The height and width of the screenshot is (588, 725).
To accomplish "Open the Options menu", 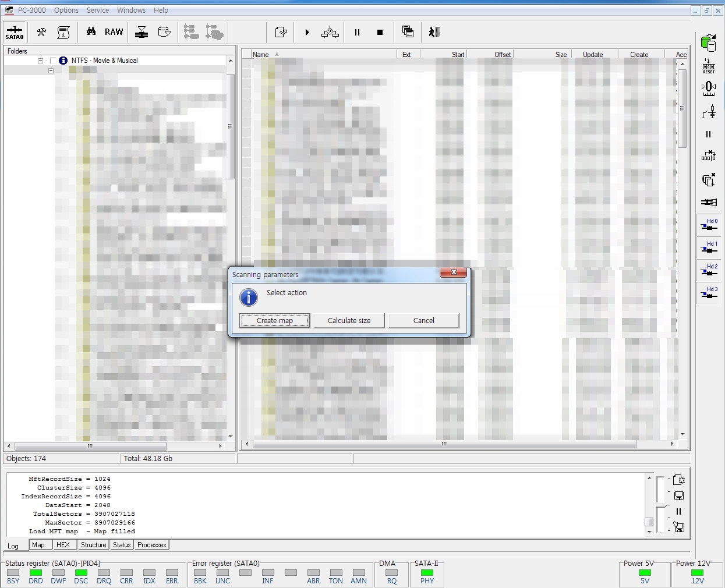I will tap(66, 10).
